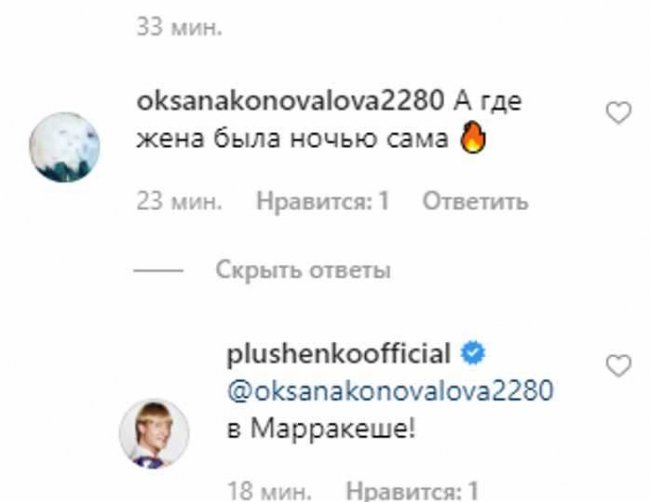Open plushenkoofficial's profile avatar
The height and width of the screenshot is (502, 650).
pyautogui.click(x=154, y=433)
